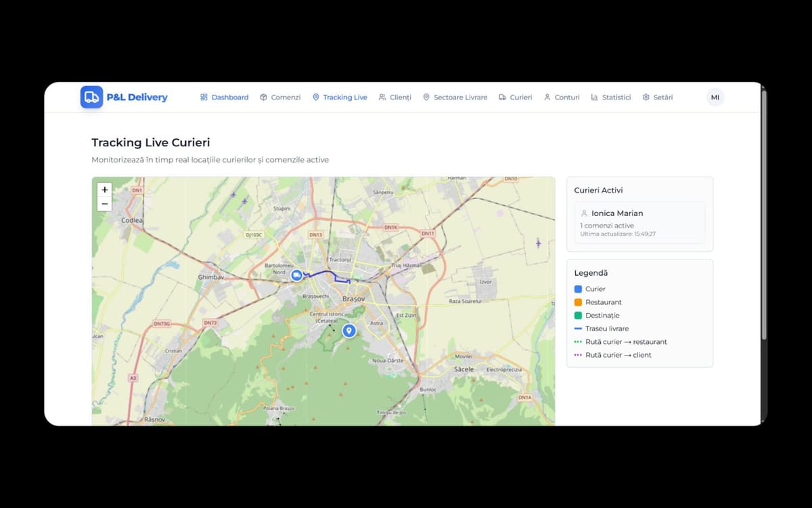This screenshot has height=508, width=812.
Task: Click the Săcele label on the map
Action: pyautogui.click(x=464, y=369)
